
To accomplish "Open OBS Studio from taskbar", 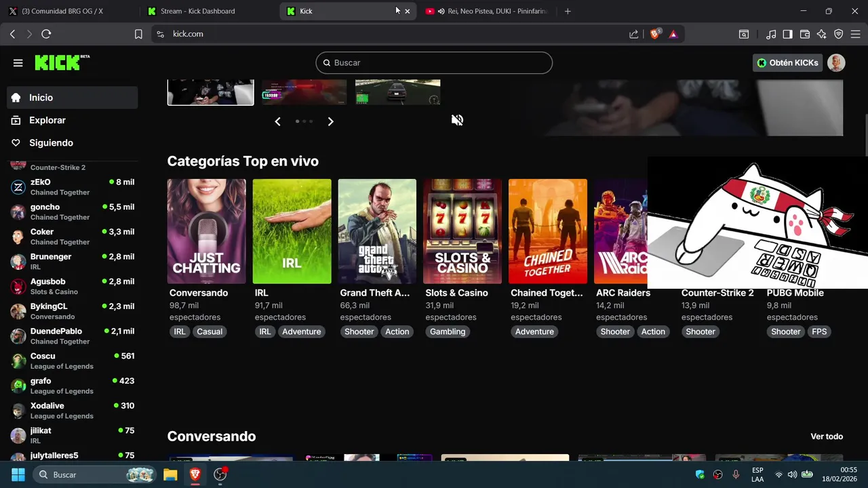I will point(220,474).
